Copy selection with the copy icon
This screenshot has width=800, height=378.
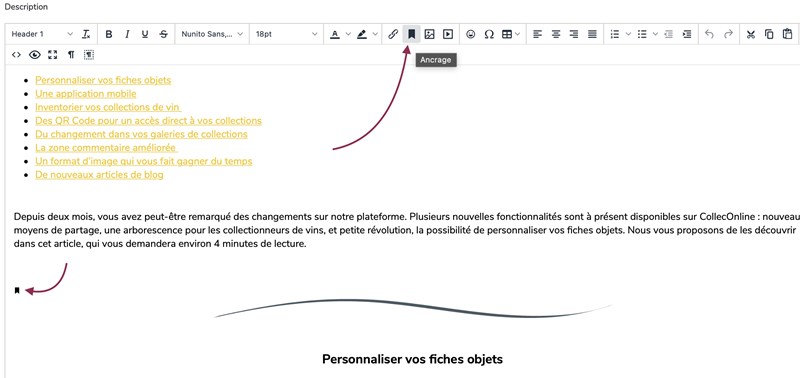(769, 34)
